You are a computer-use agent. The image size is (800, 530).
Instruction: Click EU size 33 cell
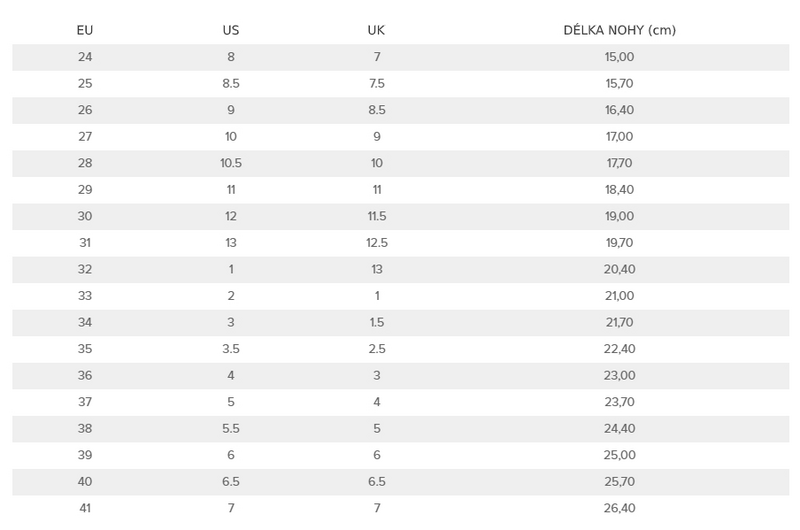click(x=85, y=295)
